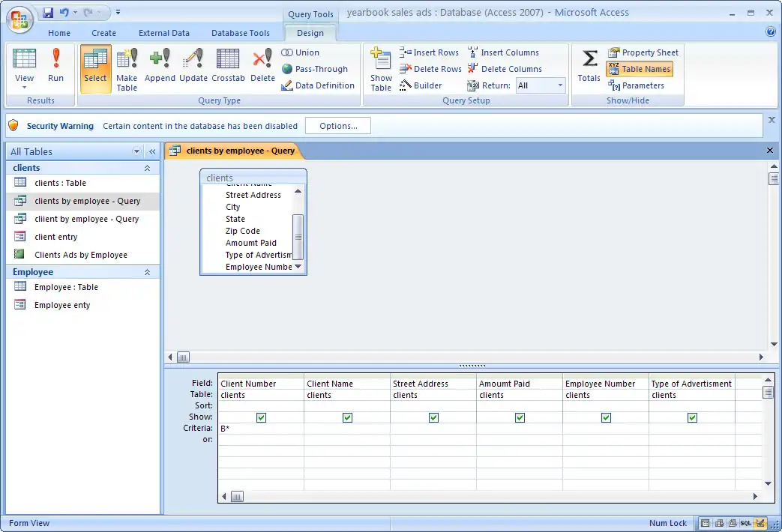The height and width of the screenshot is (532, 782).
Task: Open the Database Tools tab
Action: [x=240, y=33]
